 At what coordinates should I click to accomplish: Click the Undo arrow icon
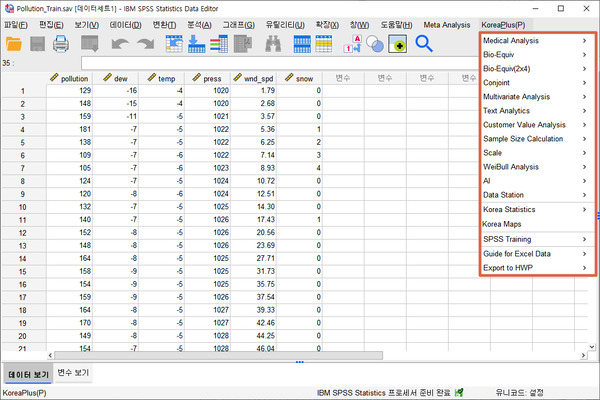(x=120, y=44)
